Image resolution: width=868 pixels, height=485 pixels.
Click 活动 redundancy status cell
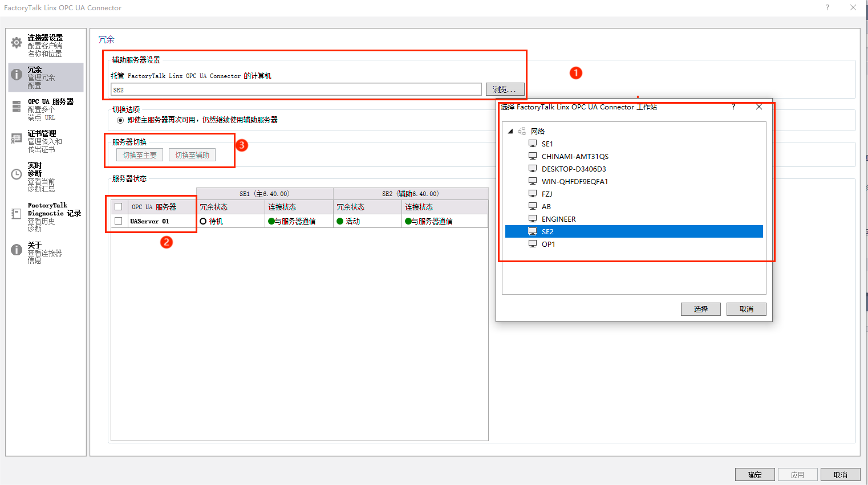(367, 221)
